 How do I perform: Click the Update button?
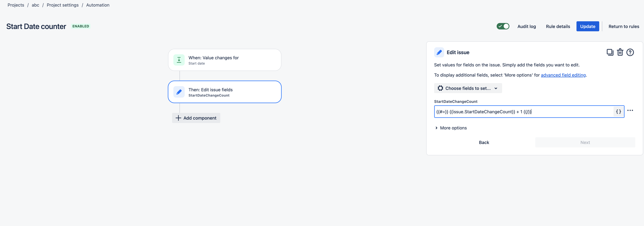(587, 26)
